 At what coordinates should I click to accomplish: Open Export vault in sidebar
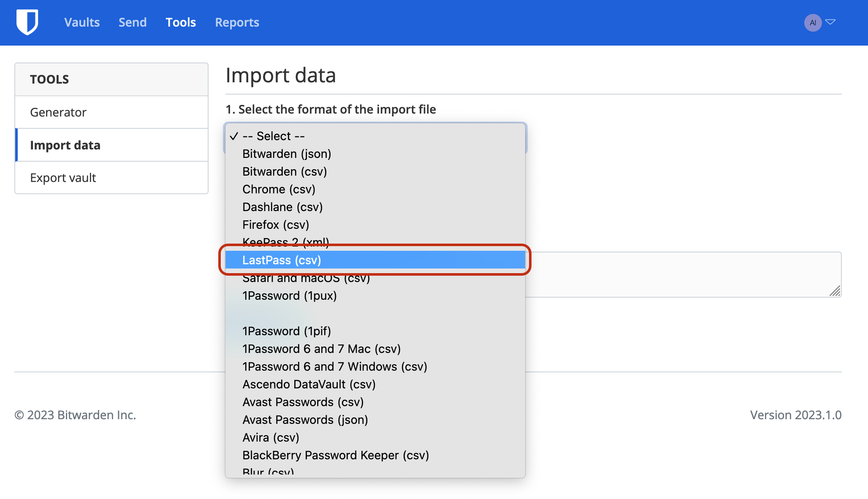pyautogui.click(x=63, y=177)
